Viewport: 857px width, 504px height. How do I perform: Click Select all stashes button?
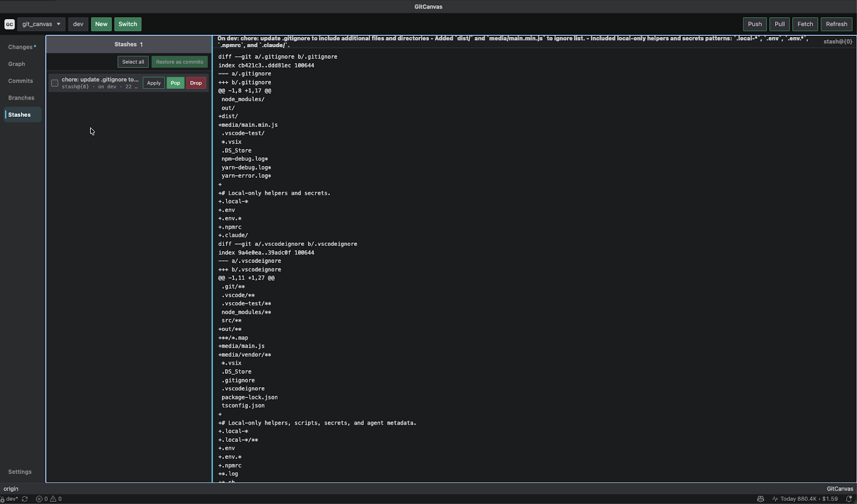[133, 62]
